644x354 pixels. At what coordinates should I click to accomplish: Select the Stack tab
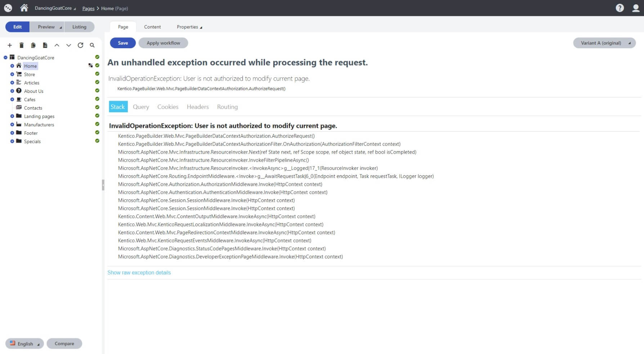click(118, 106)
